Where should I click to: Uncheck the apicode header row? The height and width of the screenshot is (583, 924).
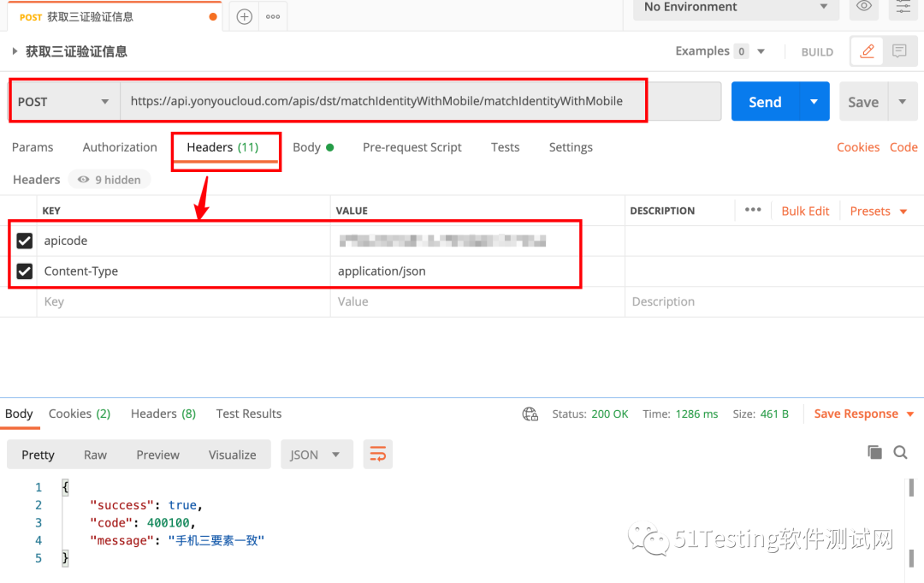click(x=24, y=241)
